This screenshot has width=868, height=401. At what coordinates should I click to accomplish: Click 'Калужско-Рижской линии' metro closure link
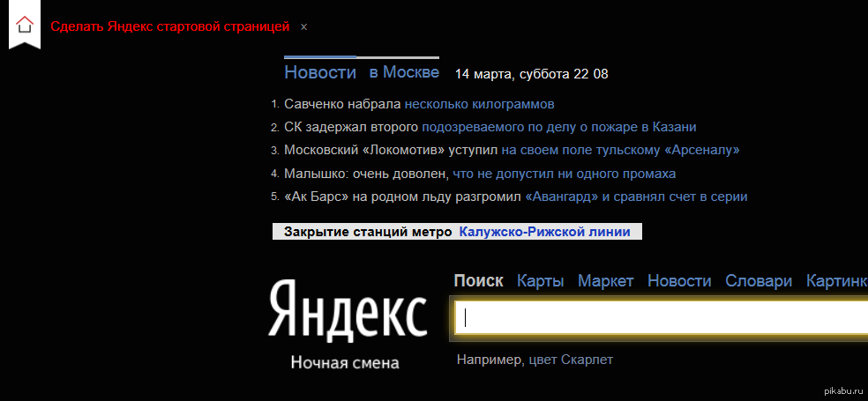545,232
